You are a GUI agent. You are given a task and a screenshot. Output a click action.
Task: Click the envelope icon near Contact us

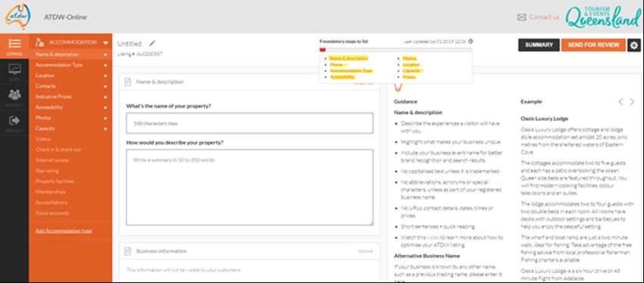click(521, 17)
